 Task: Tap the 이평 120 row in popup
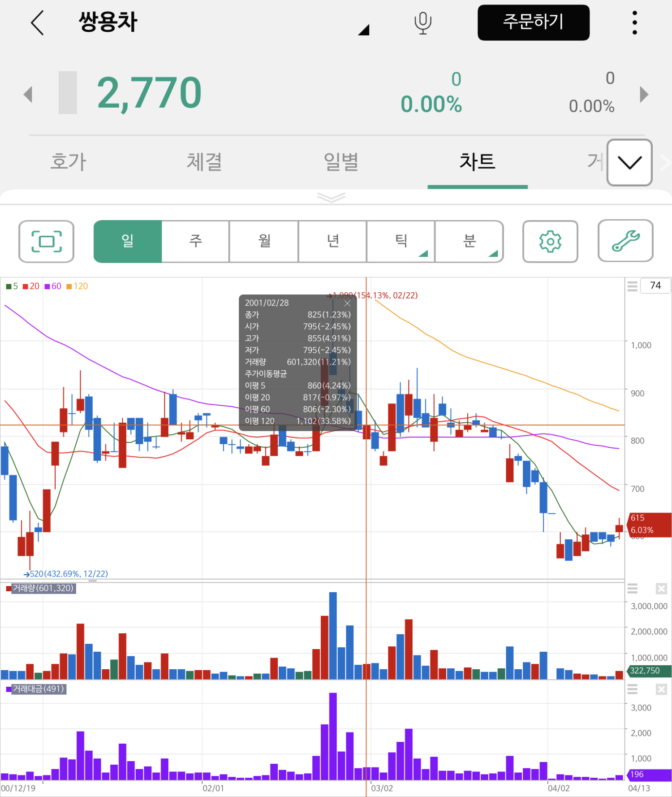pyautogui.click(x=298, y=421)
